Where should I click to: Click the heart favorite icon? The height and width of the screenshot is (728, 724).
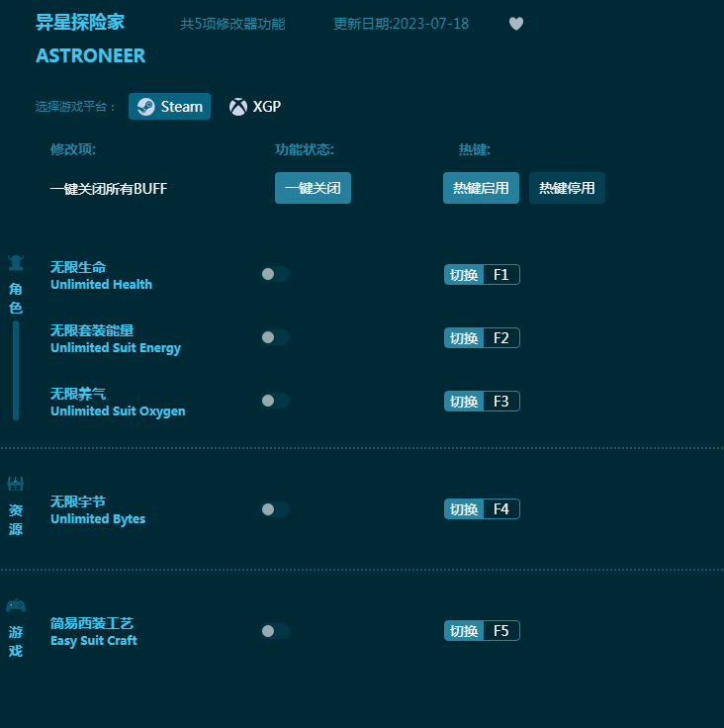[516, 24]
